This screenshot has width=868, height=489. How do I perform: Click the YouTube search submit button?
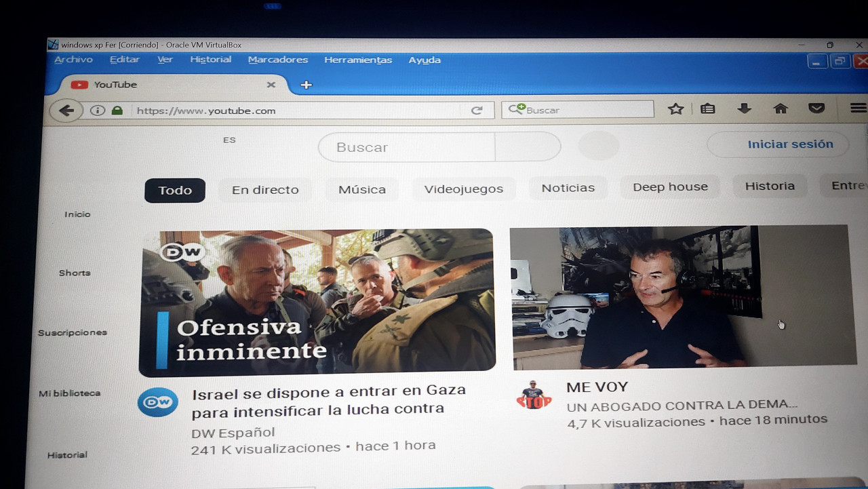528,146
